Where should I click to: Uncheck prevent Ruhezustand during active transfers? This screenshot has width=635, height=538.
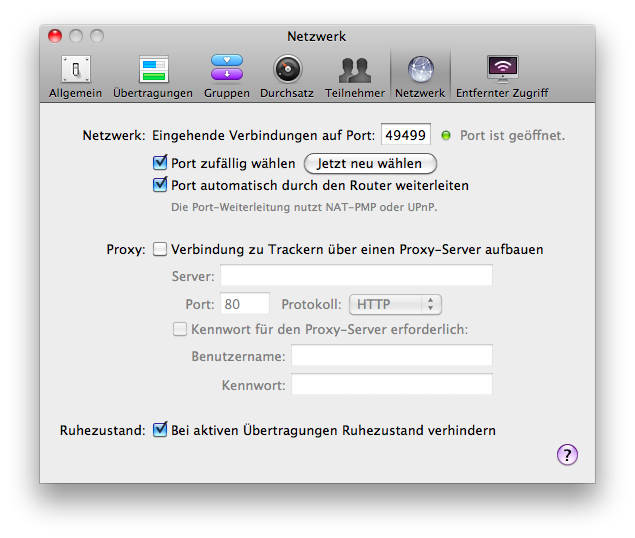[159, 431]
